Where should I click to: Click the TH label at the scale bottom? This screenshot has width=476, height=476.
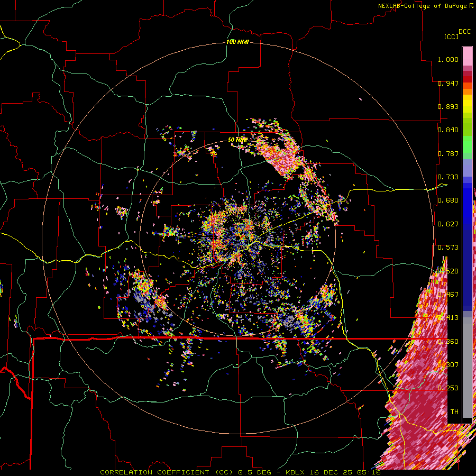(454, 412)
